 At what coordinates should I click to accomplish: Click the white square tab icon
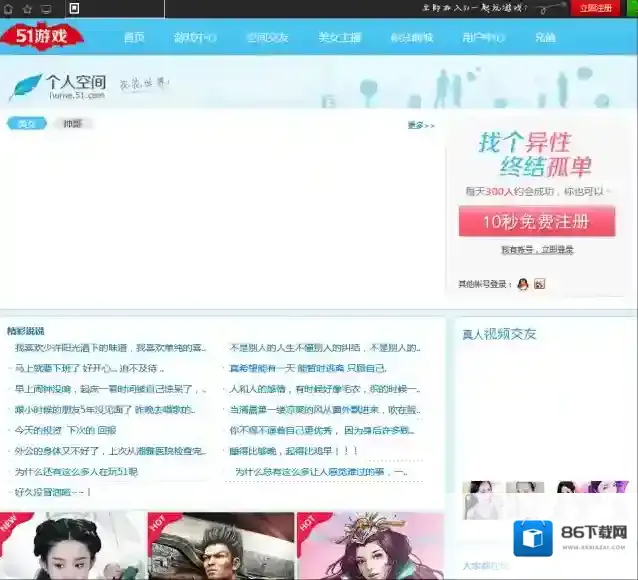(x=74, y=8)
